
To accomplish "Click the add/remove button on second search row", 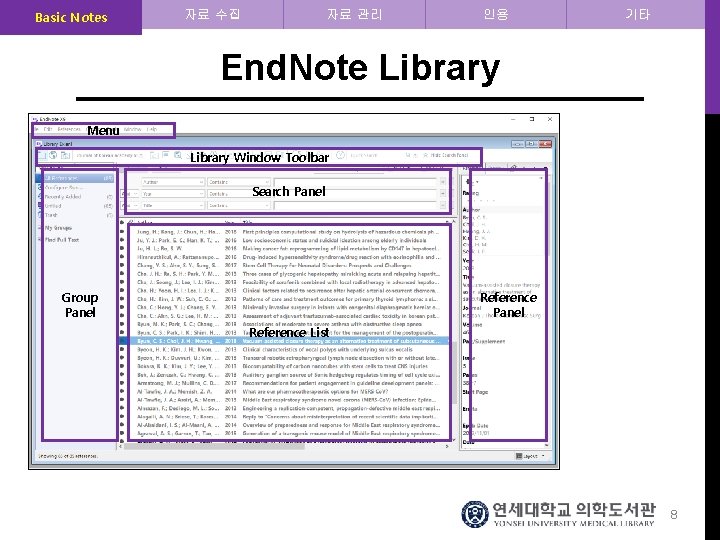I will tap(443, 194).
